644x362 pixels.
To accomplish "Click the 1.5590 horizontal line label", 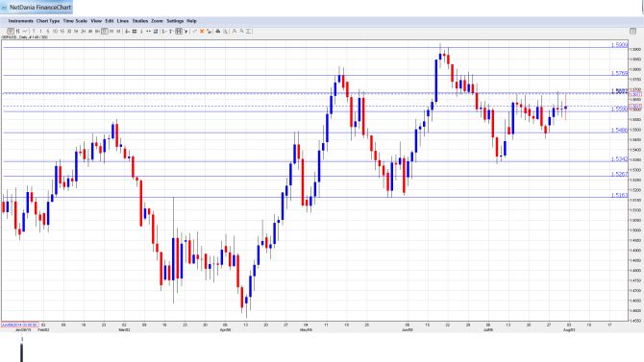I will click(619, 109).
